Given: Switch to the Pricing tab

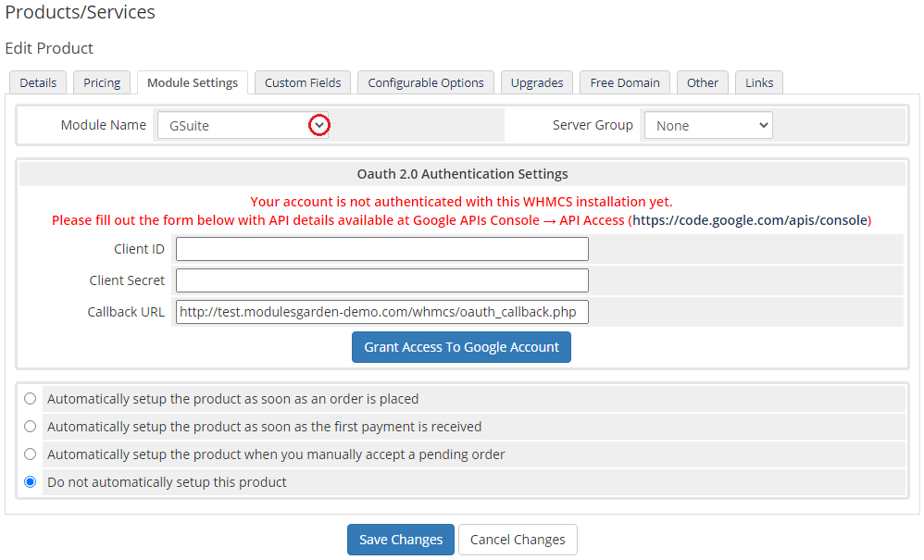Looking at the screenshot, I should click(x=102, y=82).
